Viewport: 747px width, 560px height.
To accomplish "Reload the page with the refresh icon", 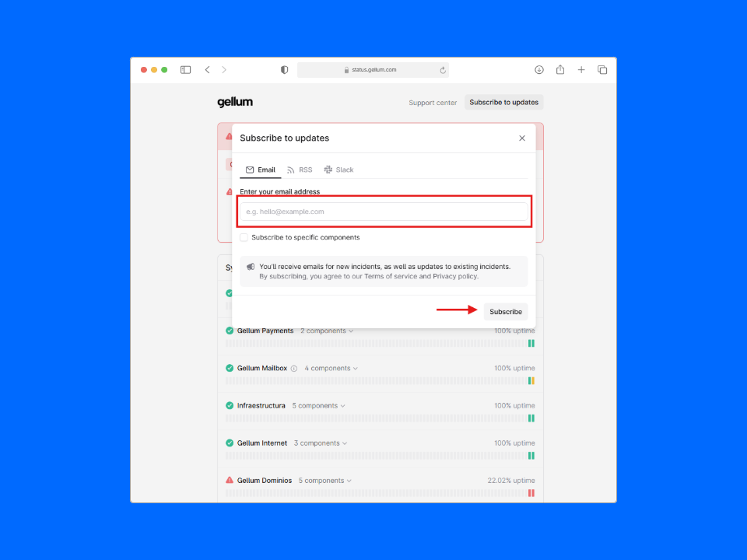I will coord(443,70).
